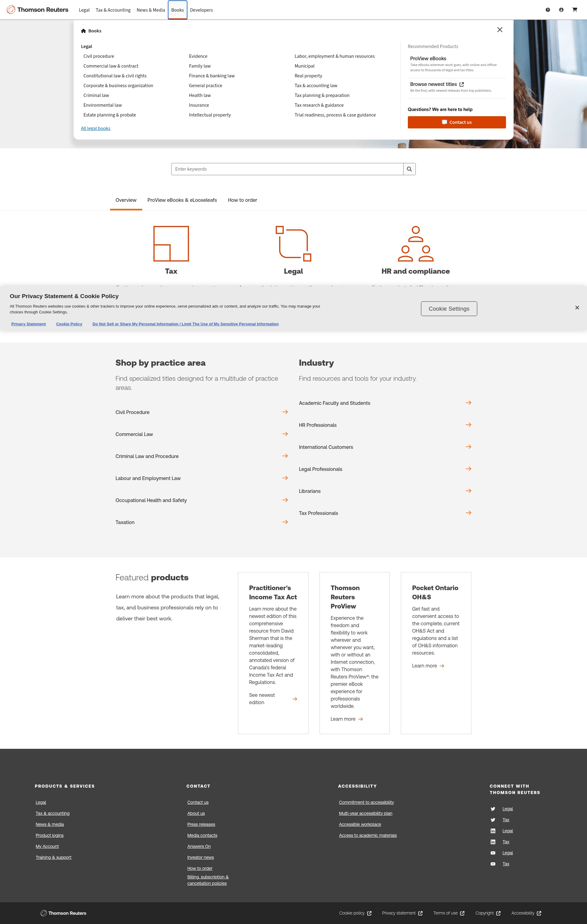Select Tax research & guidance menu link
This screenshot has height=924, width=587.
point(319,105)
